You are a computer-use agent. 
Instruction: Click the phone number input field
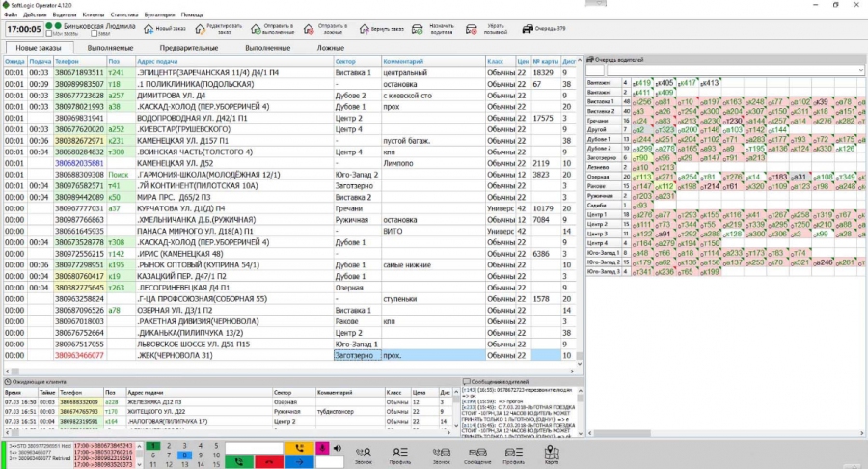tap(254, 448)
